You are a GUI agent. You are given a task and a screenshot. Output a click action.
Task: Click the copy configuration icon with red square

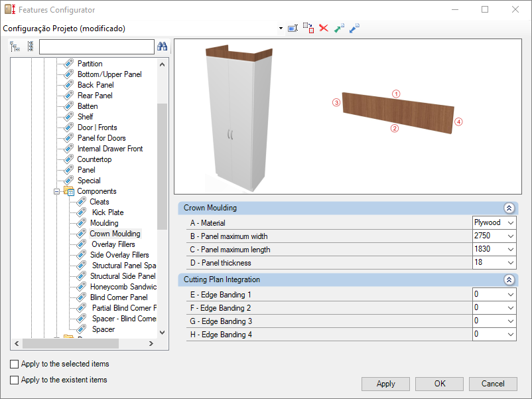click(x=308, y=28)
